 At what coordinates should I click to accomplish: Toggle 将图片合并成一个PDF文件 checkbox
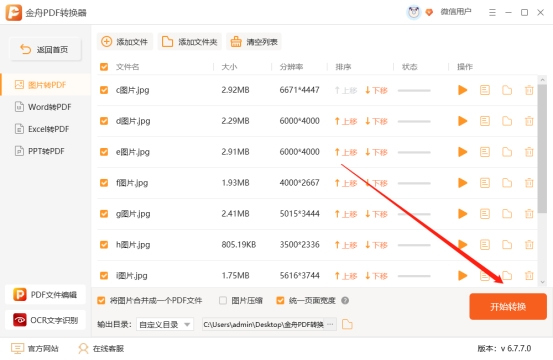[101, 301]
